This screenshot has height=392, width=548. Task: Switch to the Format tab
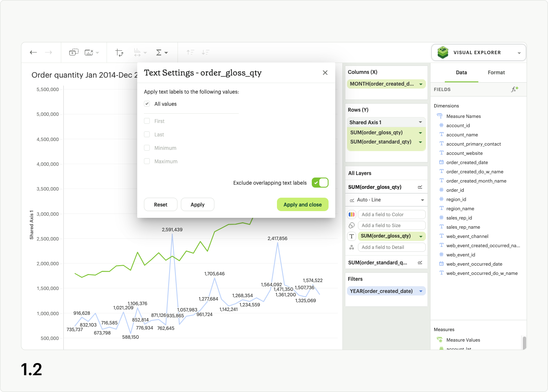[x=496, y=73]
